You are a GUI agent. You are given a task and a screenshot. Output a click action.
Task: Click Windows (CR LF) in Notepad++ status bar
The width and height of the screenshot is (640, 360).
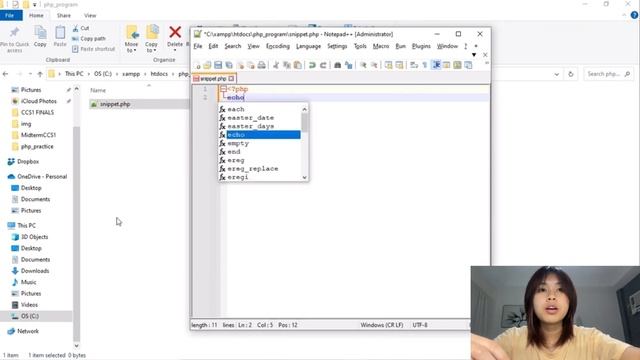(x=382, y=325)
